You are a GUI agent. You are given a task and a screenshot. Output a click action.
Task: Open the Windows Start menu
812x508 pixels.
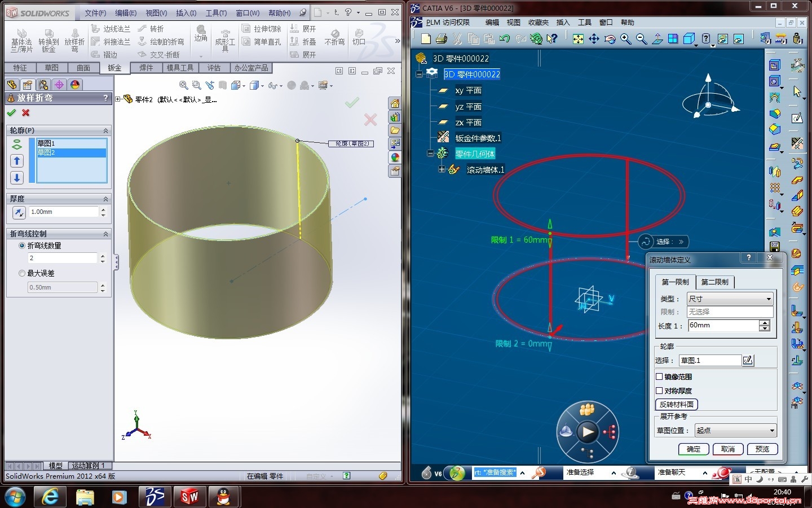15,497
